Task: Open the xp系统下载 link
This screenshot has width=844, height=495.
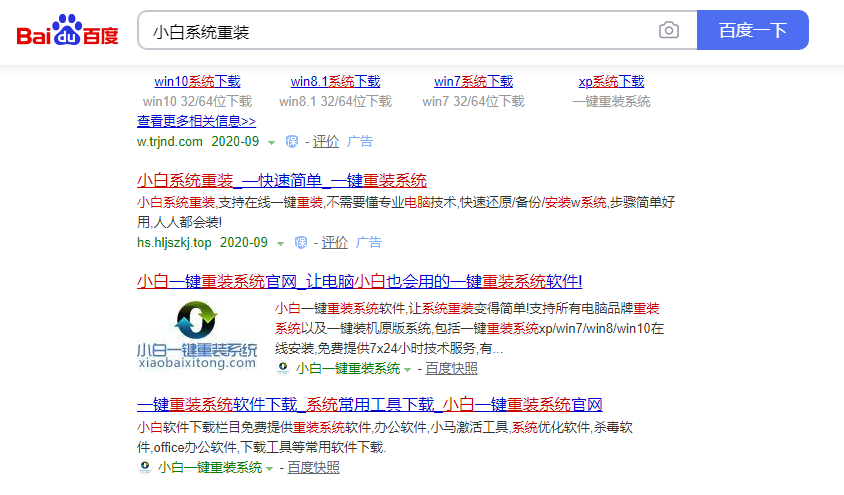Action: point(611,82)
